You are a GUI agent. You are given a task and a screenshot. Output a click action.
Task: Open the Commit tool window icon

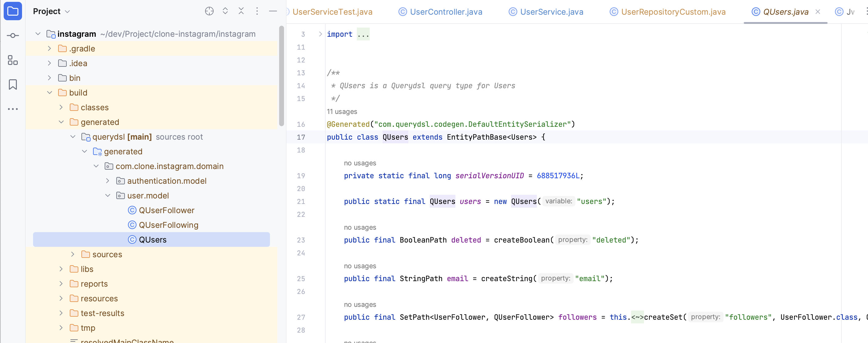[13, 36]
